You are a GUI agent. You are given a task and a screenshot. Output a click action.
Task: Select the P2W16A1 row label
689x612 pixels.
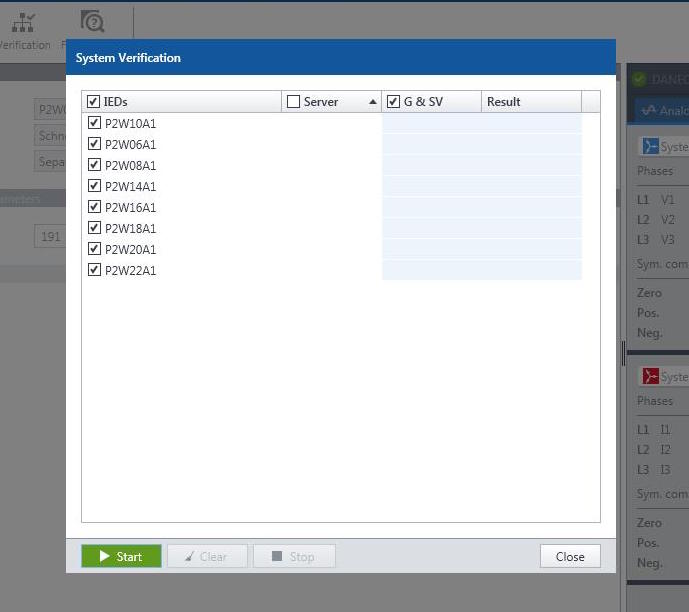(x=131, y=207)
